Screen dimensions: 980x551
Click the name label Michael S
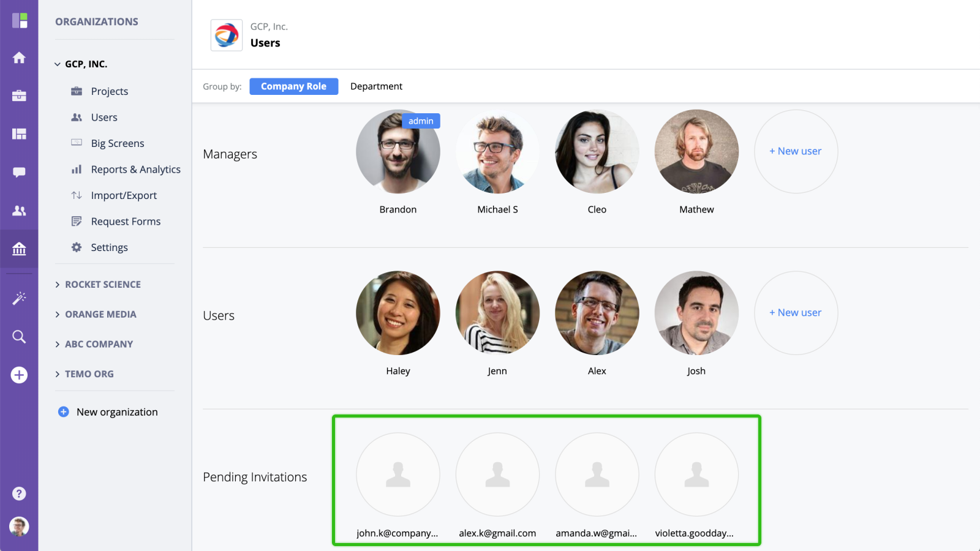click(x=497, y=209)
